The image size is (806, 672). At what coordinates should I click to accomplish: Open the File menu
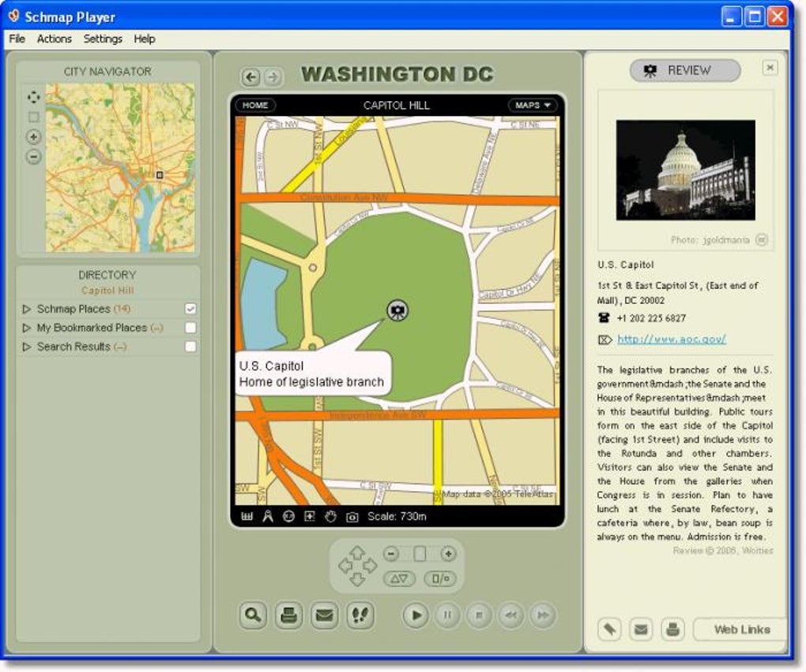coord(17,39)
